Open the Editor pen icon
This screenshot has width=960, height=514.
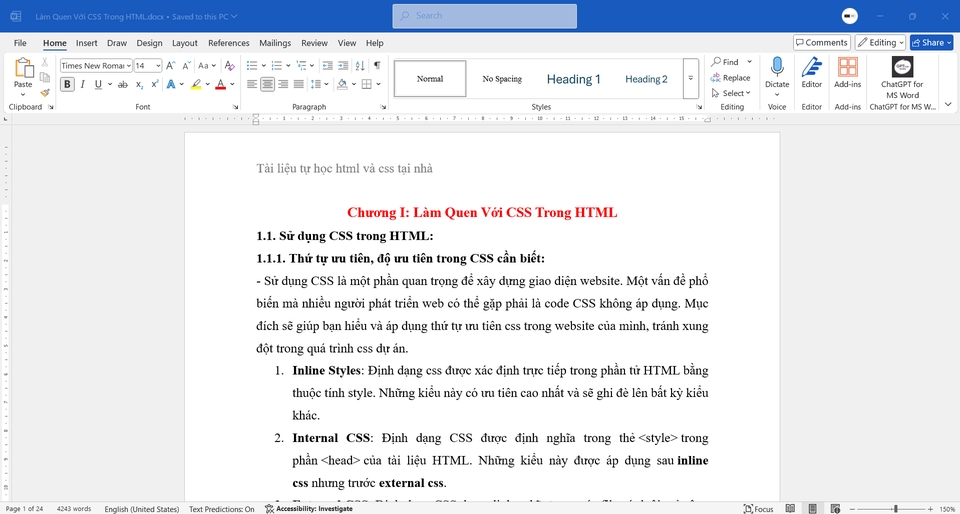pos(812,67)
